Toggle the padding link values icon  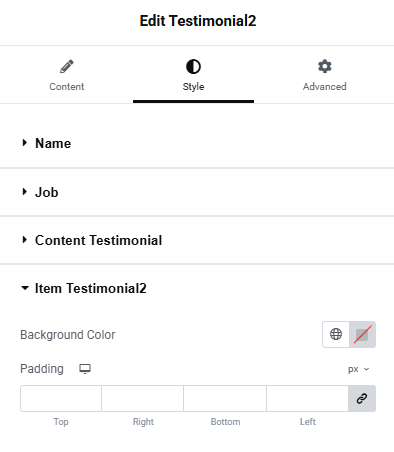[362, 398]
